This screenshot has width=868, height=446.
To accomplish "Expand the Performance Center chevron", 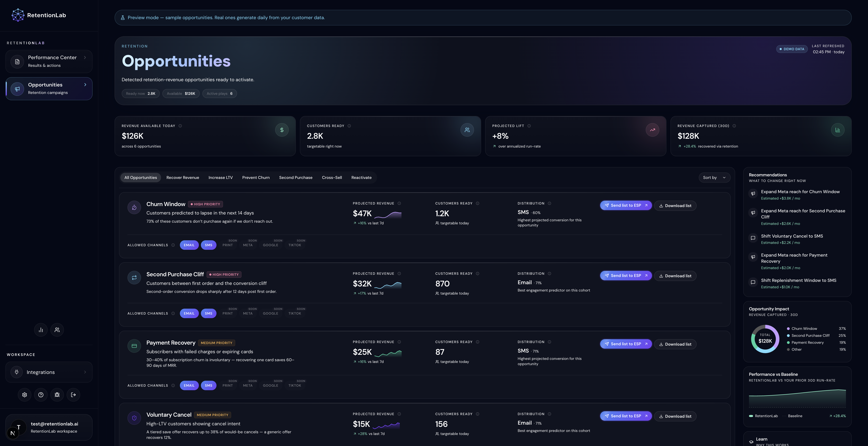I will (x=85, y=58).
